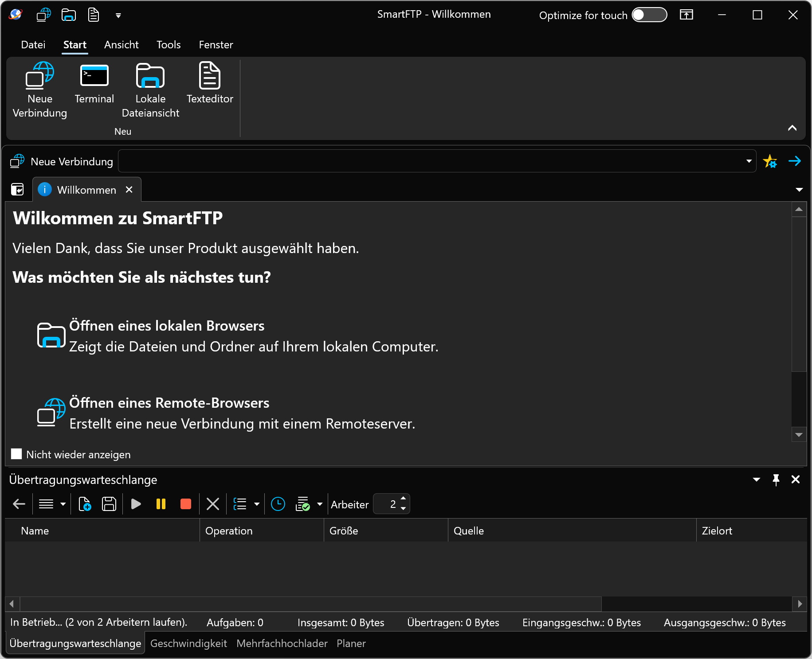Click the bullet list icon in queue toolbar
This screenshot has width=812, height=659.
coord(240,504)
